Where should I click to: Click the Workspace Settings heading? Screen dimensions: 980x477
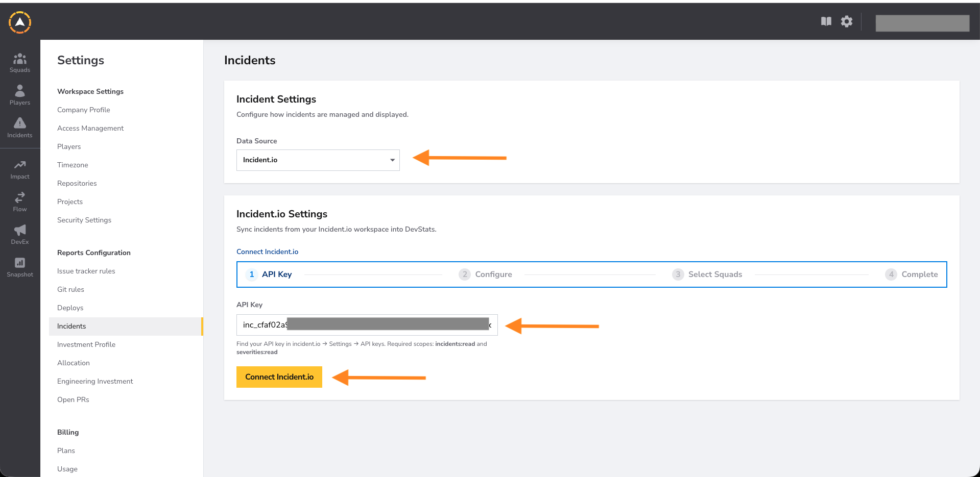[90, 91]
